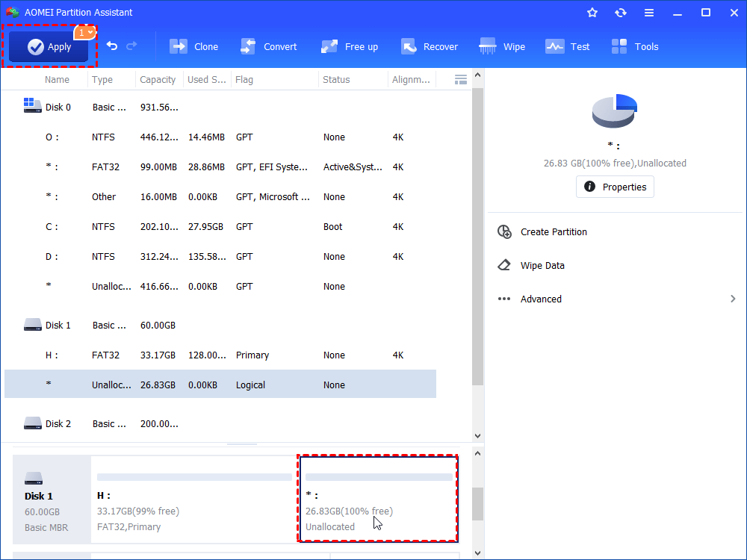Select the H: block in disk map

pos(194,500)
